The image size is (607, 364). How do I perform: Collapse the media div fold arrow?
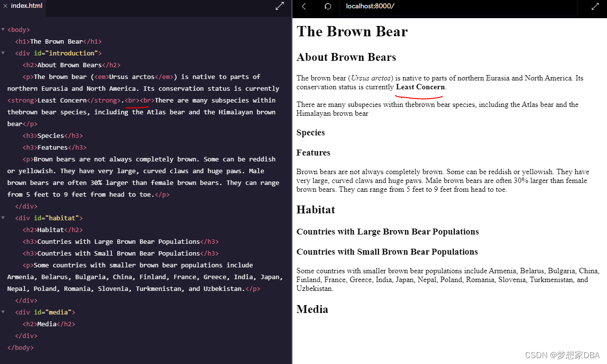point(3,312)
